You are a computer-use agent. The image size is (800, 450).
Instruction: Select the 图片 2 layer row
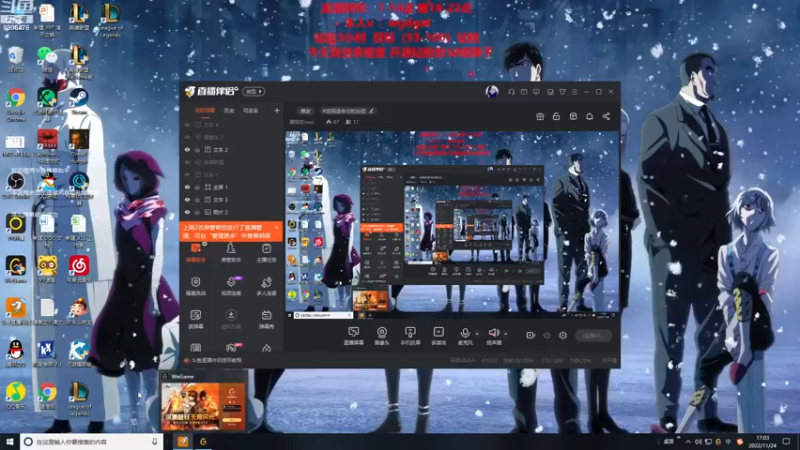[232, 212]
